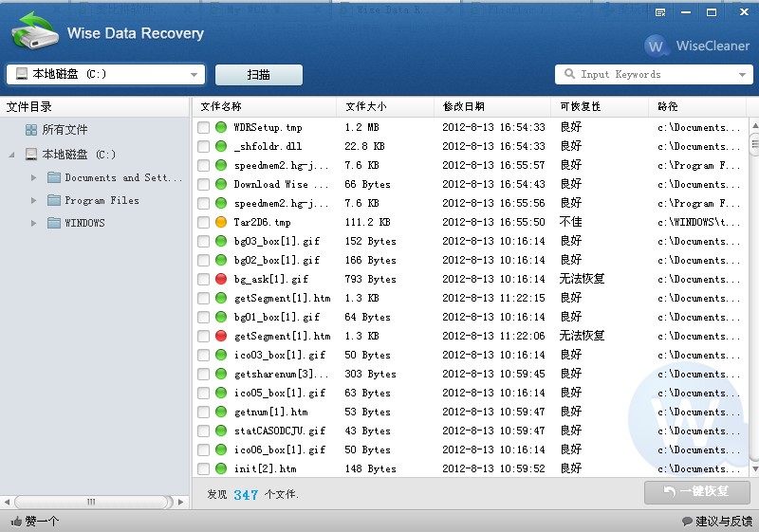
Task: Click the 扫描 scan button
Action: tap(258, 75)
